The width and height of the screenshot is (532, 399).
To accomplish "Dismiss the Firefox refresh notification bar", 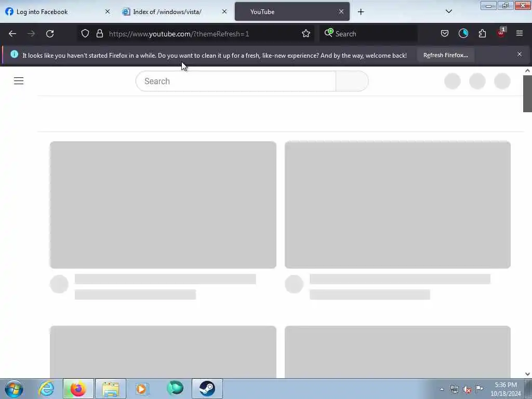I will (520, 54).
